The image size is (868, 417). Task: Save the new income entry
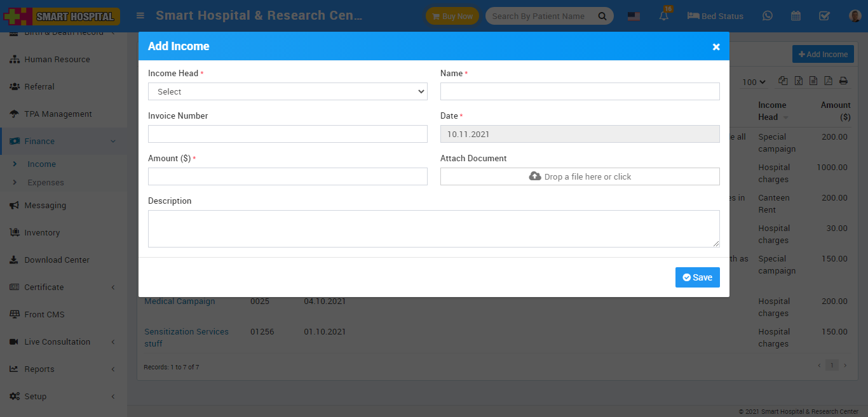point(697,277)
